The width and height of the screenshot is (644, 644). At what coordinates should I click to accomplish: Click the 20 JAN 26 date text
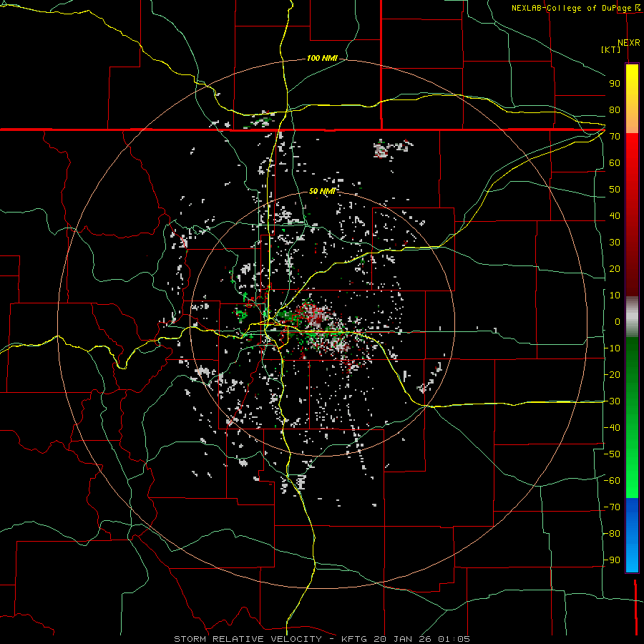pyautogui.click(x=404, y=639)
